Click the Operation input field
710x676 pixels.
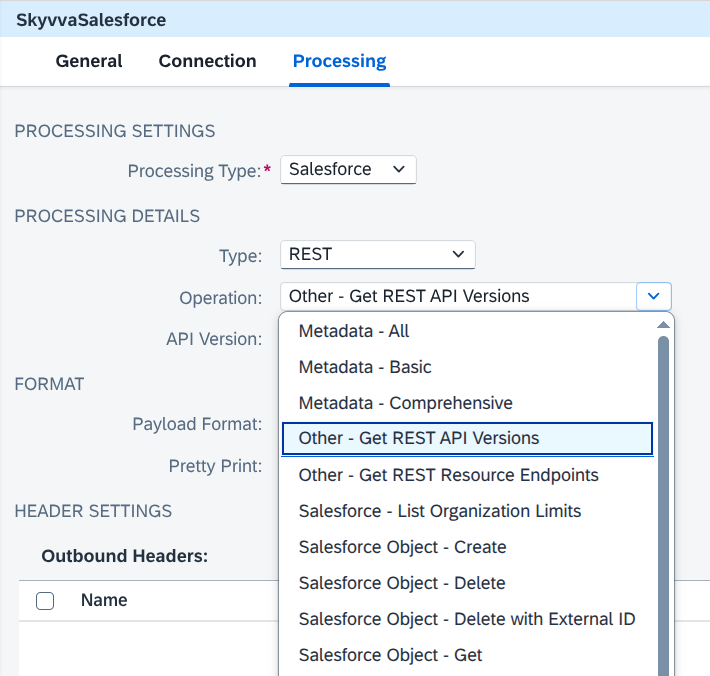click(x=458, y=296)
